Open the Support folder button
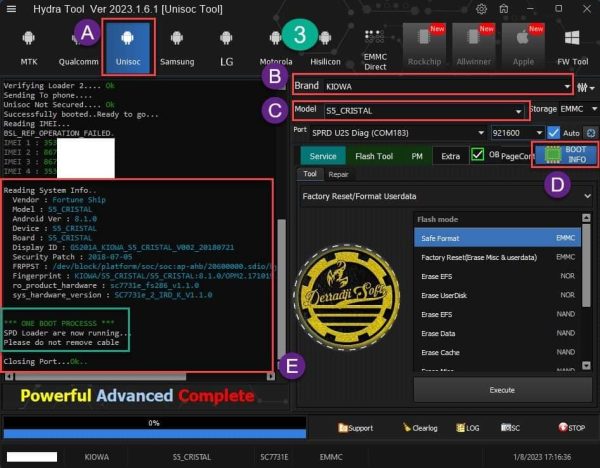 355,428
